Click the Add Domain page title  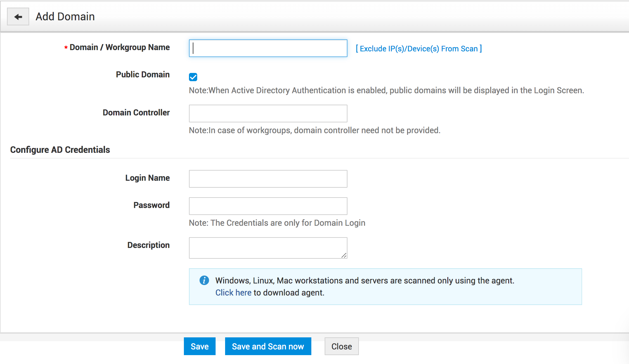tap(65, 16)
